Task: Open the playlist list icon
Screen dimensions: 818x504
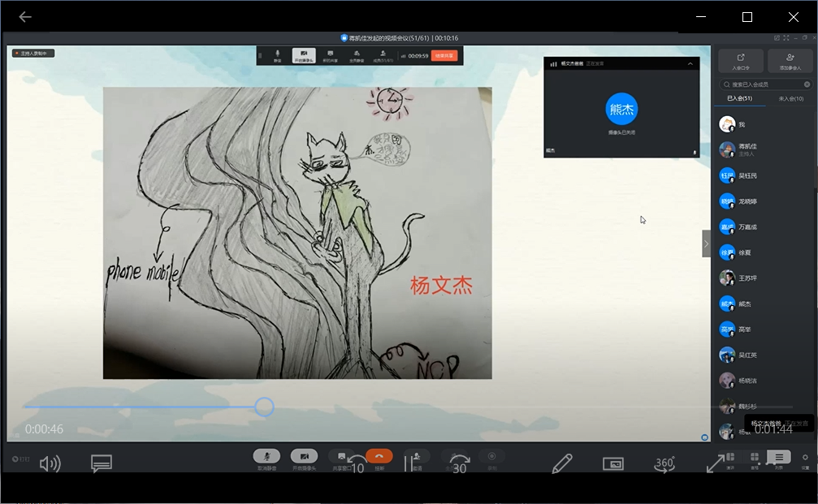Action: click(779, 459)
